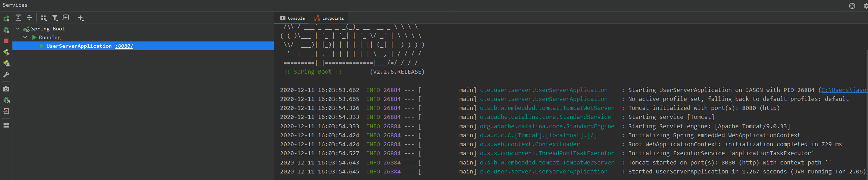
Task: Click the Services panel title
Action: coord(15,5)
